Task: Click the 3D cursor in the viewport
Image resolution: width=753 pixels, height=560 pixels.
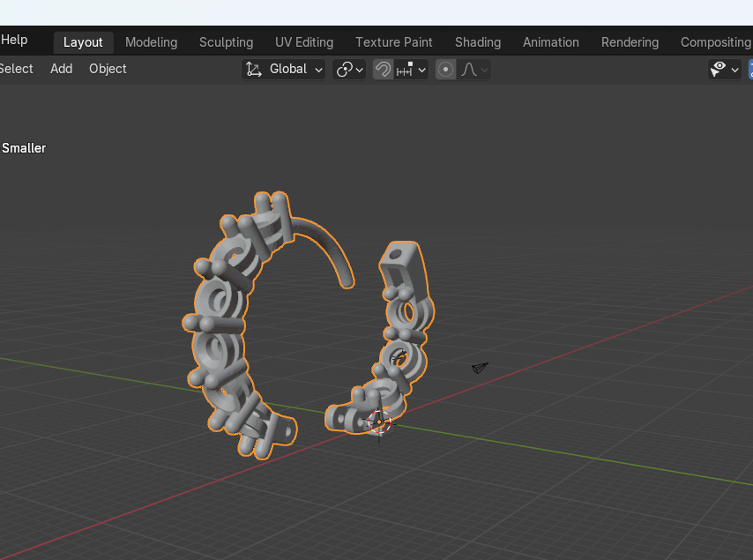Action: [379, 422]
